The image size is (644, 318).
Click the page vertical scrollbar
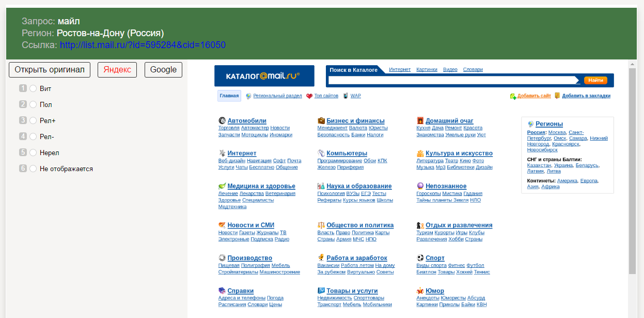point(632,171)
